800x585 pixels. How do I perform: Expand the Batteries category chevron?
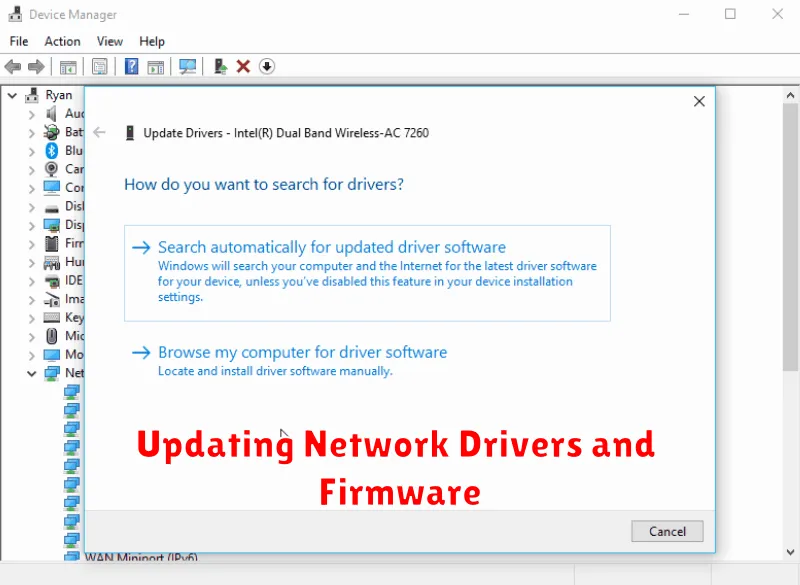pyautogui.click(x=32, y=133)
